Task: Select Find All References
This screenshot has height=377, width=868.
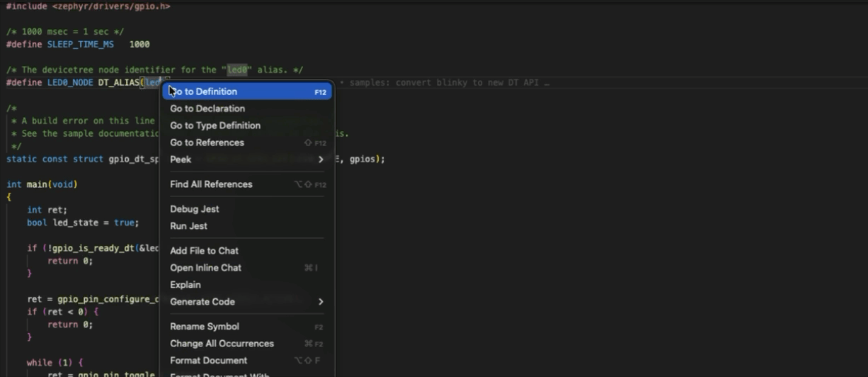Action: click(247, 184)
